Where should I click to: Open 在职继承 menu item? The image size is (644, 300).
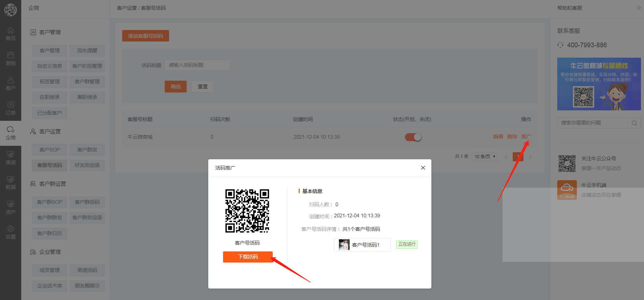50,97
